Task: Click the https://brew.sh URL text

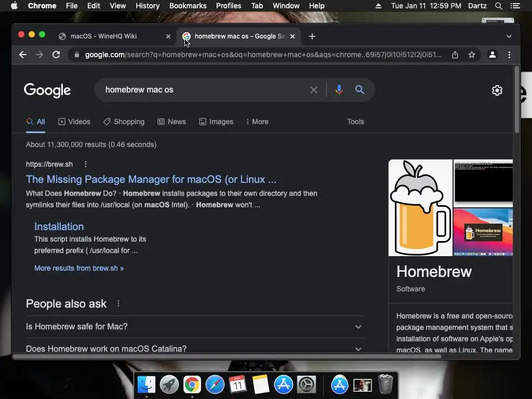Action: [x=49, y=165]
